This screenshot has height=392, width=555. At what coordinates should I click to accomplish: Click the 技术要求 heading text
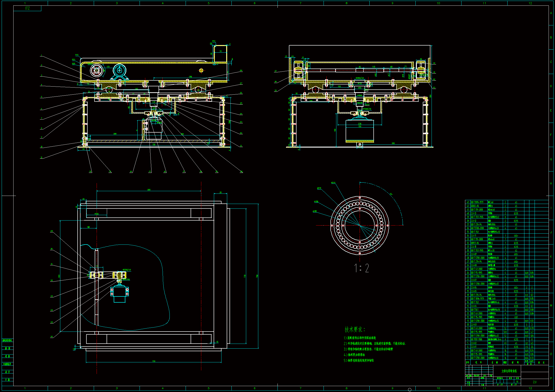pos(355,329)
